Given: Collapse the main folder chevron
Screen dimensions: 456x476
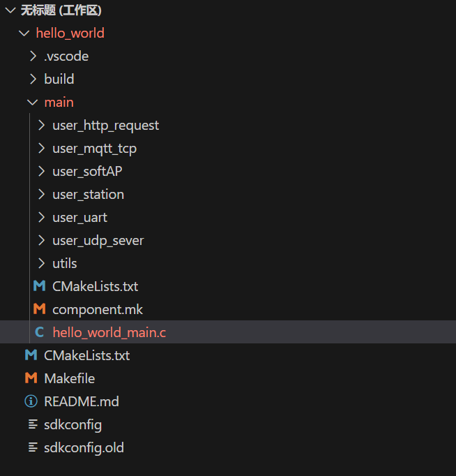Looking at the screenshot, I should (x=33, y=103).
